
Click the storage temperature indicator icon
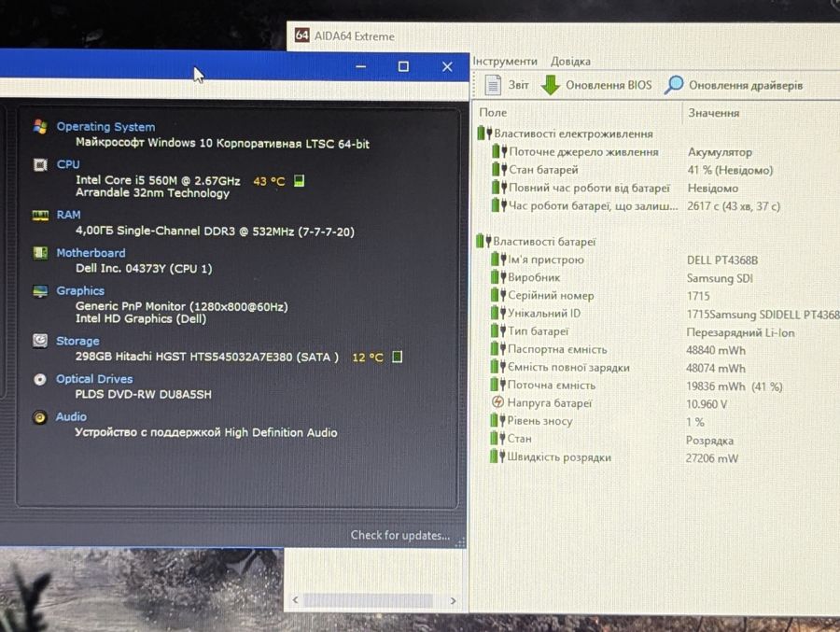pos(397,357)
